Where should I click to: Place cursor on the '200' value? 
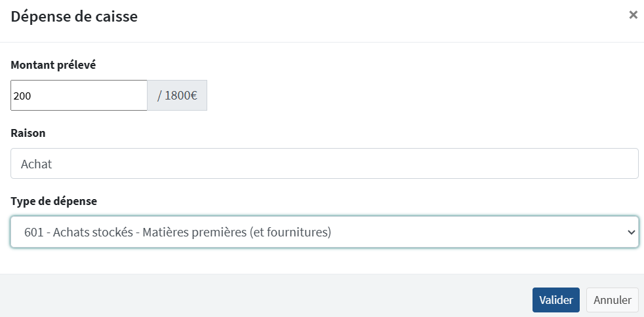tap(22, 96)
